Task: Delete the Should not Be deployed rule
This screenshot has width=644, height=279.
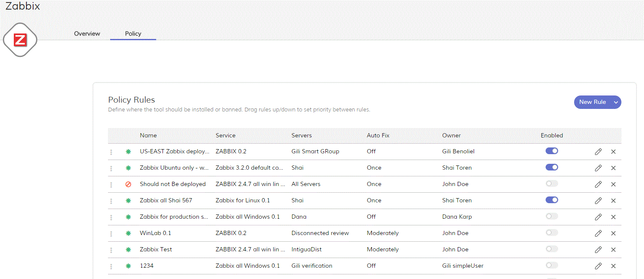Action: pos(613,184)
